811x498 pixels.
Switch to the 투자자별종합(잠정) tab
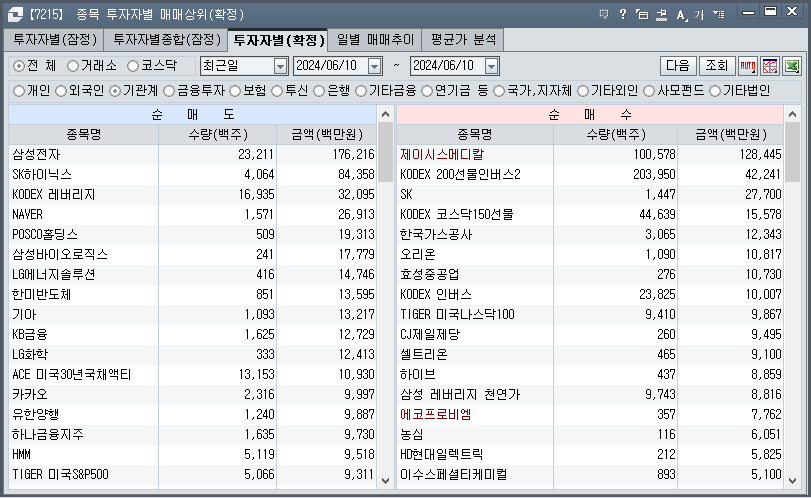167,40
